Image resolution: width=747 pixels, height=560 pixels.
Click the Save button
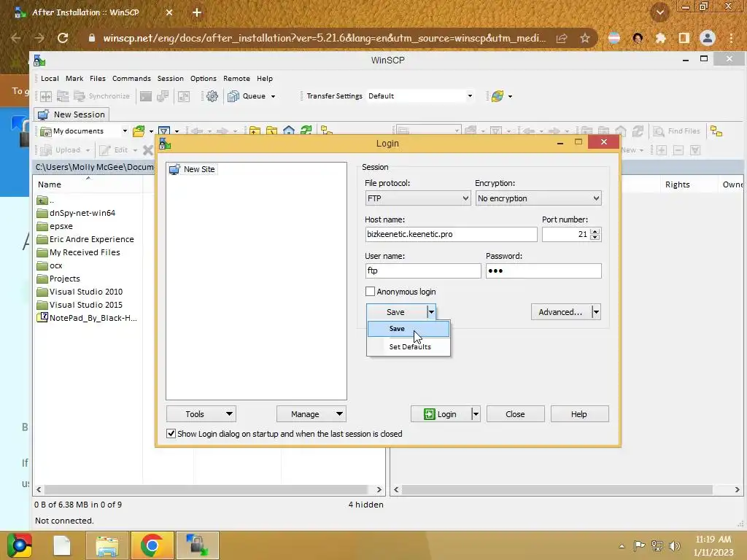[396, 312]
